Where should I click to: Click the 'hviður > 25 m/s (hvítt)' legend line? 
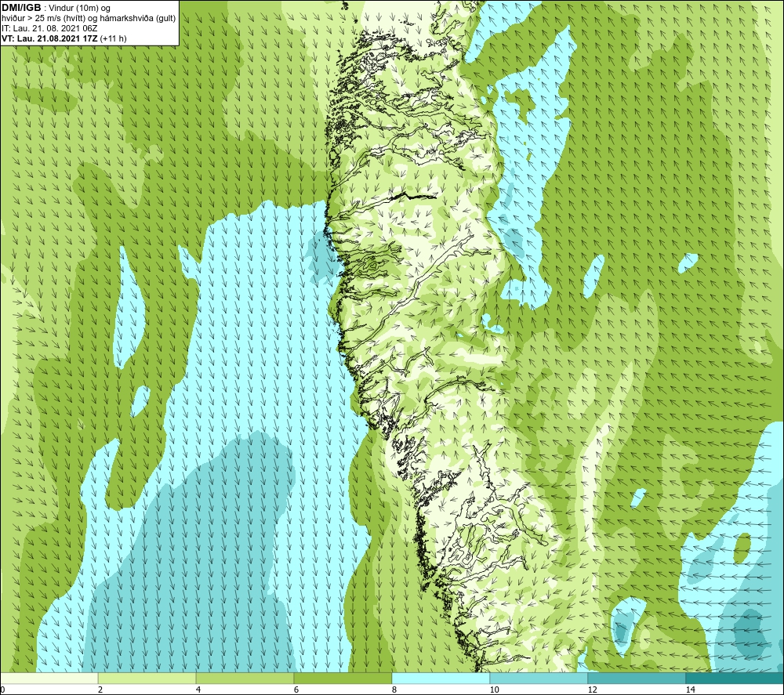pyautogui.click(x=89, y=18)
